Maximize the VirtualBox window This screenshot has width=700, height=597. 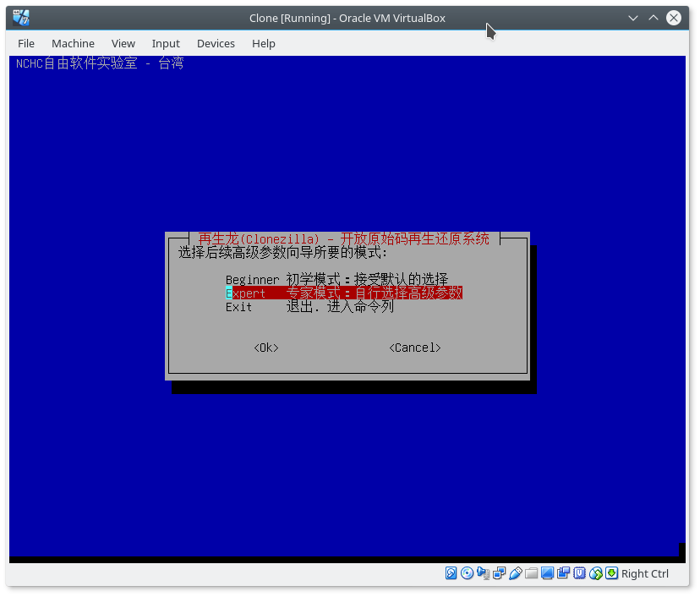(654, 18)
